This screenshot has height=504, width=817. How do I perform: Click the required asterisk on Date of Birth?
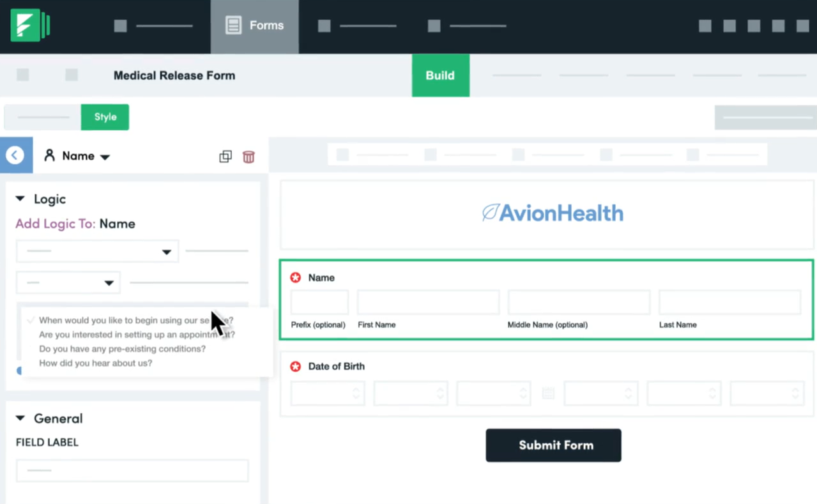point(295,366)
